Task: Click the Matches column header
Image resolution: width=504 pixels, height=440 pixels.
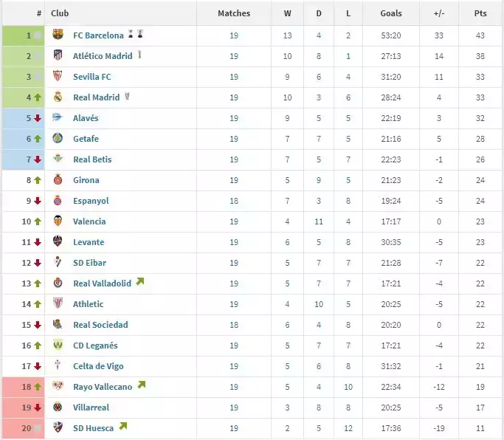Action: 234,13
